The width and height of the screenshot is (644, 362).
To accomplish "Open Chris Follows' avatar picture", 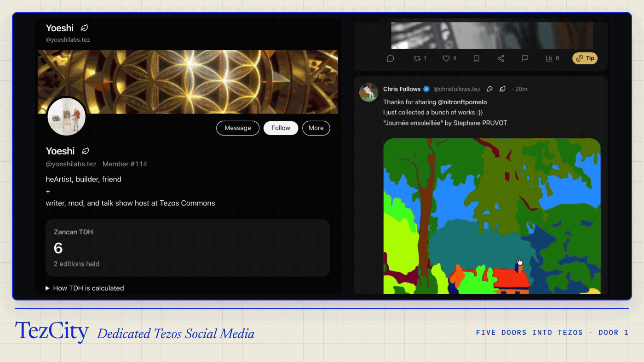I will tap(368, 92).
